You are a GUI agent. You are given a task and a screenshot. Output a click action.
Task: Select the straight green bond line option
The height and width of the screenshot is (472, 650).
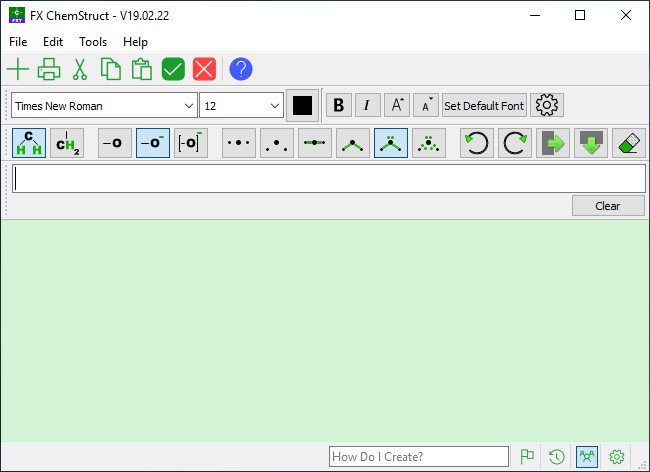(315, 143)
